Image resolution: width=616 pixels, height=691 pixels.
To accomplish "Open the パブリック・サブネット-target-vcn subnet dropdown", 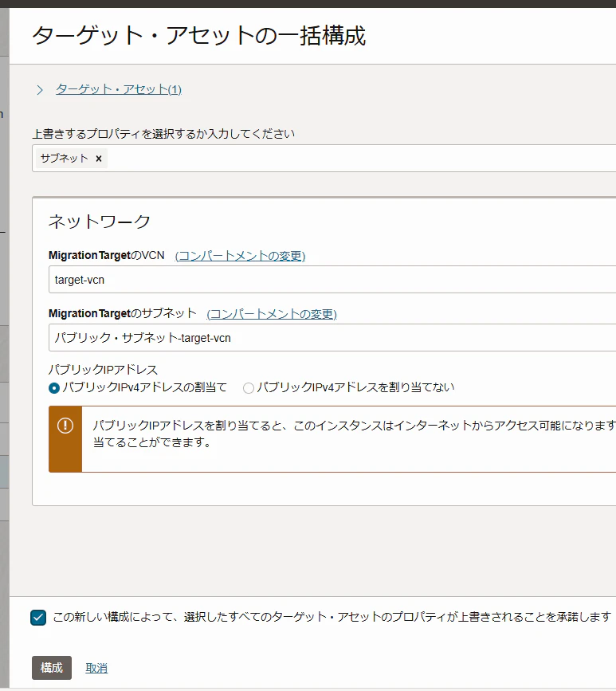I will 332,338.
